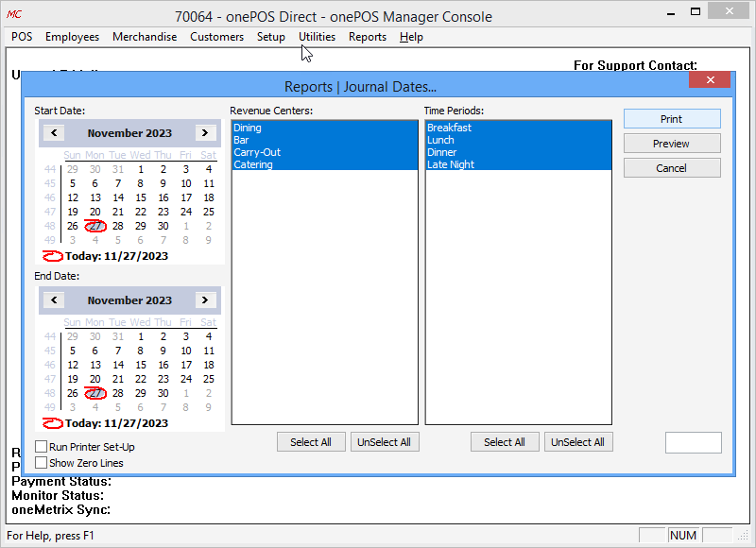Maximize the Manager Console window

pyautogui.click(x=696, y=11)
